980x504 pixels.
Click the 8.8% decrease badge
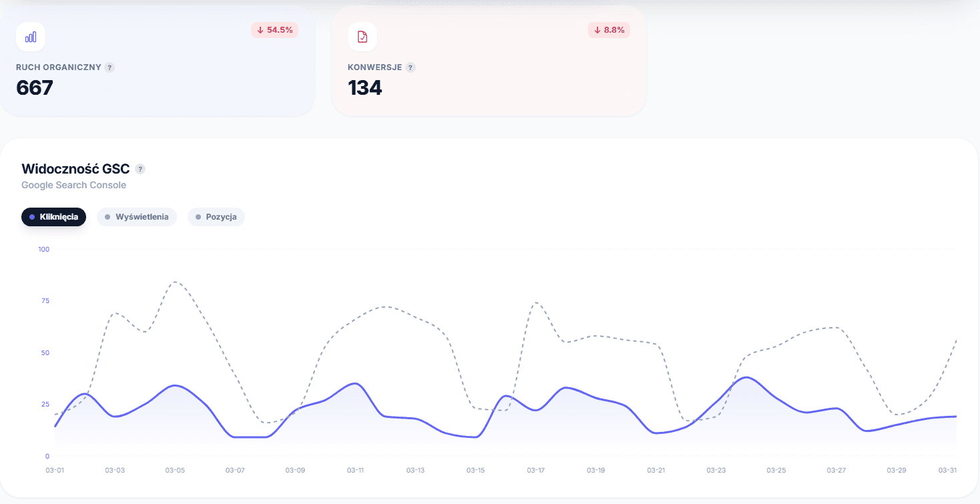tap(609, 30)
